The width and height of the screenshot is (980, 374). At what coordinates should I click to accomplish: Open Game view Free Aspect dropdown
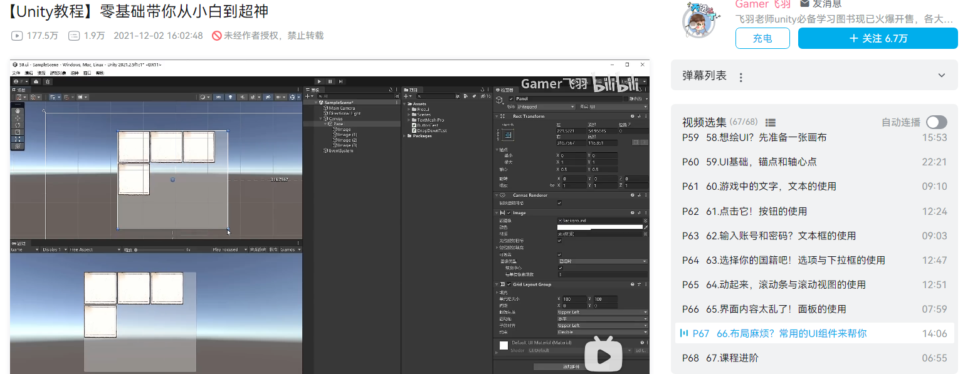pos(95,249)
